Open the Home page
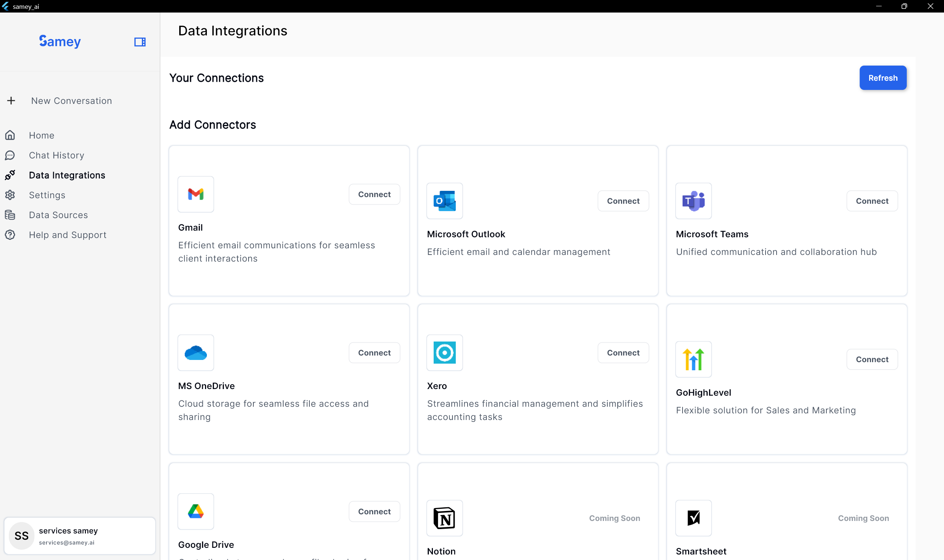Viewport: 944px width, 560px height. point(42,135)
